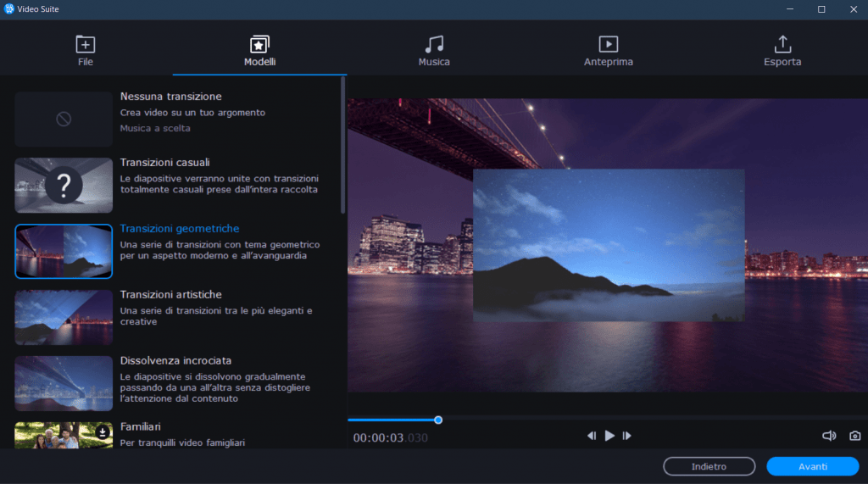The height and width of the screenshot is (484, 868).
Task: Click the 'Transizioni artistiche' title
Action: (170, 295)
